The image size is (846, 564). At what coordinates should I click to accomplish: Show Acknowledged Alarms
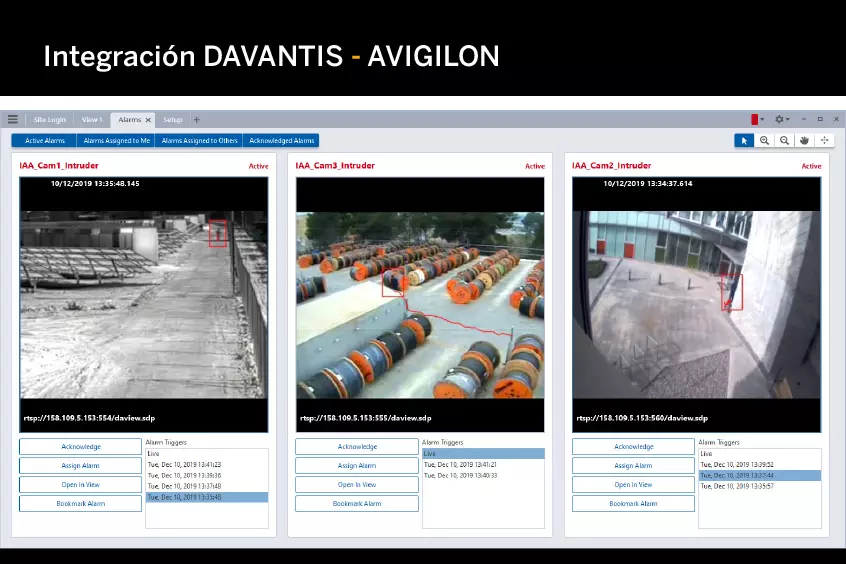[x=281, y=140]
